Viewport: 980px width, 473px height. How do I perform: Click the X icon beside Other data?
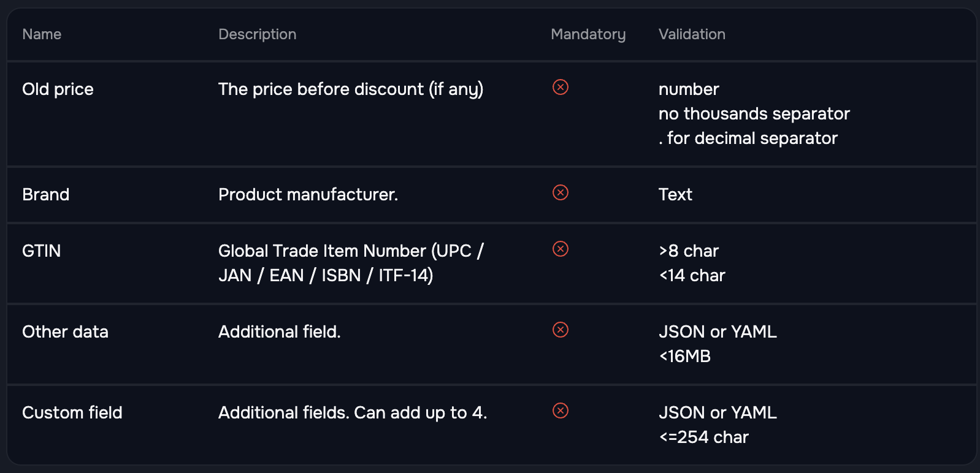coord(561,330)
